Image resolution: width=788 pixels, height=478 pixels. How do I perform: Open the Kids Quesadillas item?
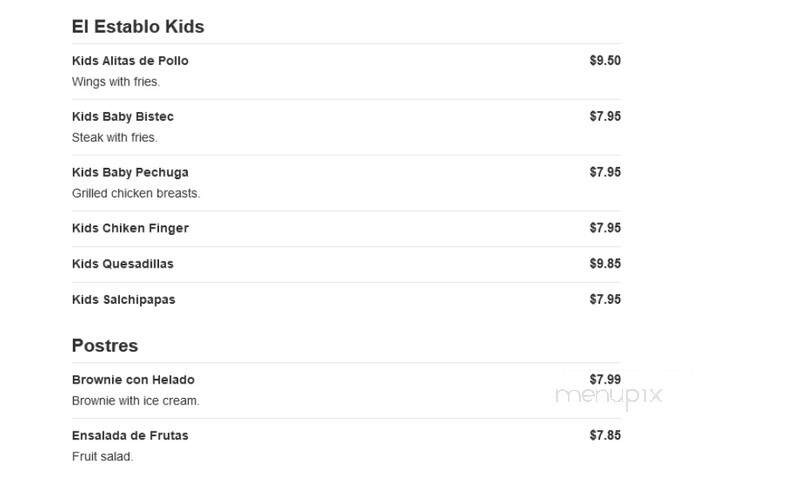pyautogui.click(x=123, y=264)
